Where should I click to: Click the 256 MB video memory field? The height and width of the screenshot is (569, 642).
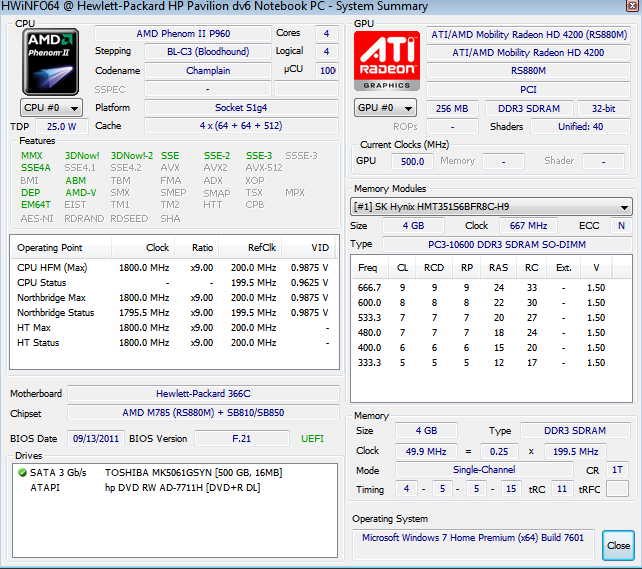[452, 109]
